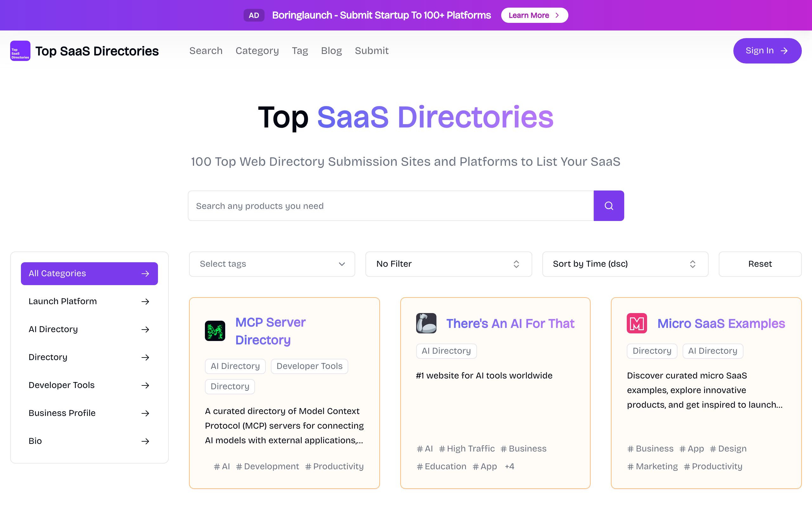Click Directory badge on MCP Server card
The height and width of the screenshot is (508, 812).
tap(230, 387)
